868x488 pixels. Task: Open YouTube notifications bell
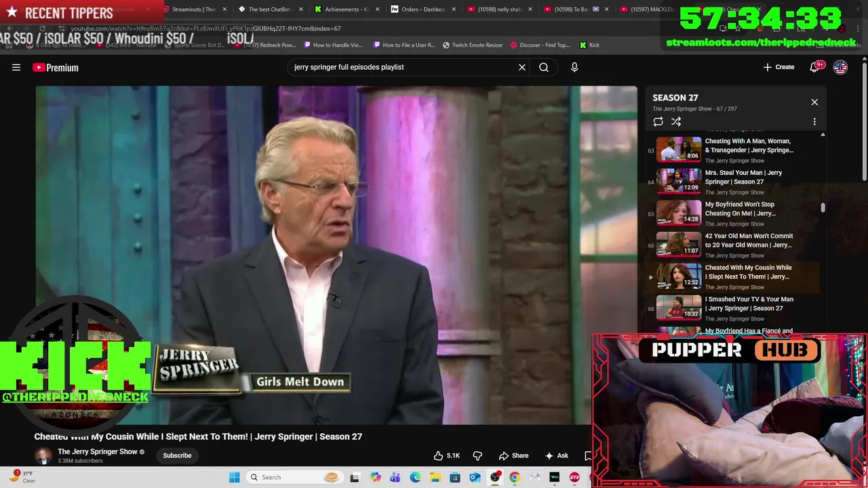coord(815,67)
